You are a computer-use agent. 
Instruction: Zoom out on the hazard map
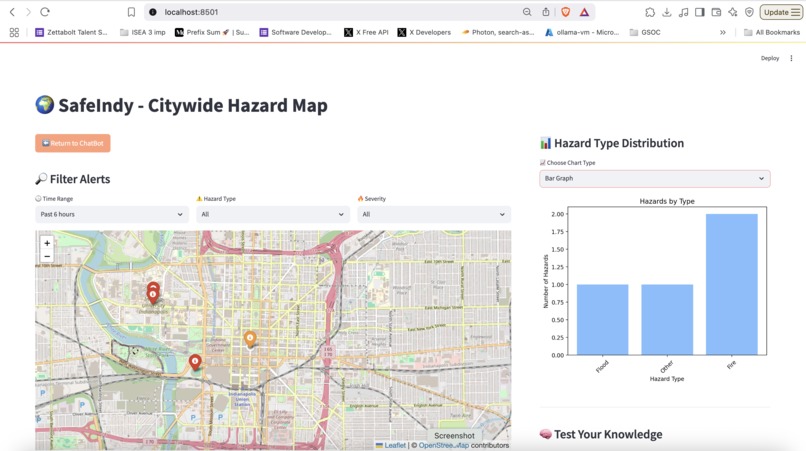tap(47, 256)
